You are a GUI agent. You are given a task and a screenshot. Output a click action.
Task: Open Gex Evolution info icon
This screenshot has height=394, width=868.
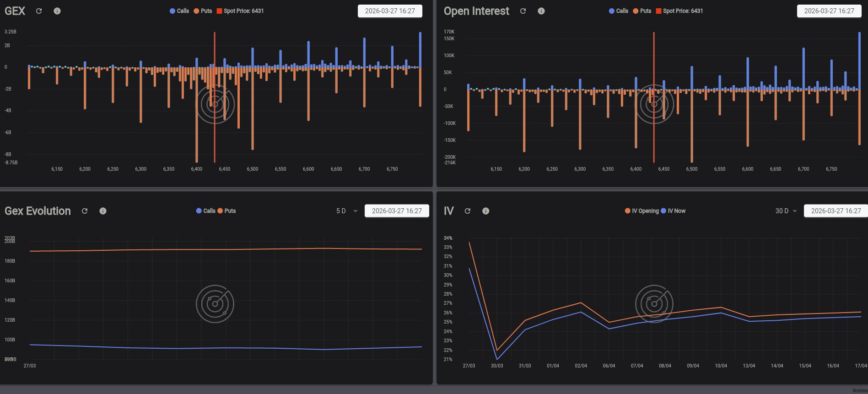103,211
